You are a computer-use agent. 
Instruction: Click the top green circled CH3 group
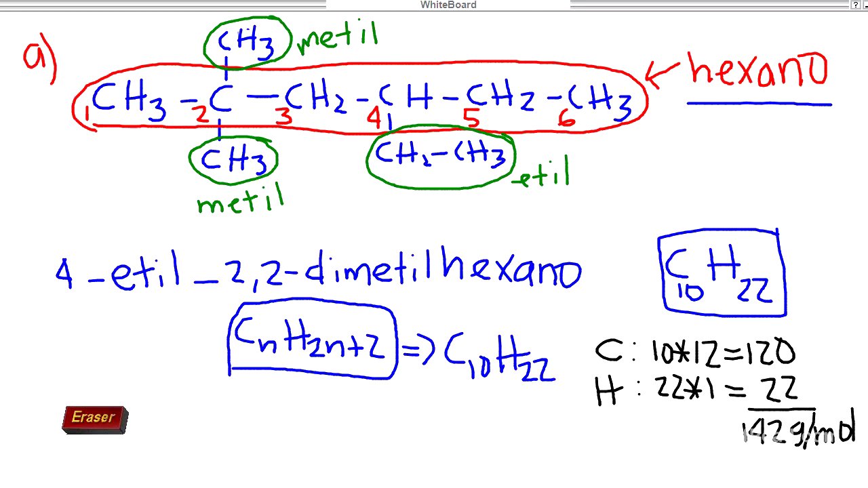click(x=247, y=42)
